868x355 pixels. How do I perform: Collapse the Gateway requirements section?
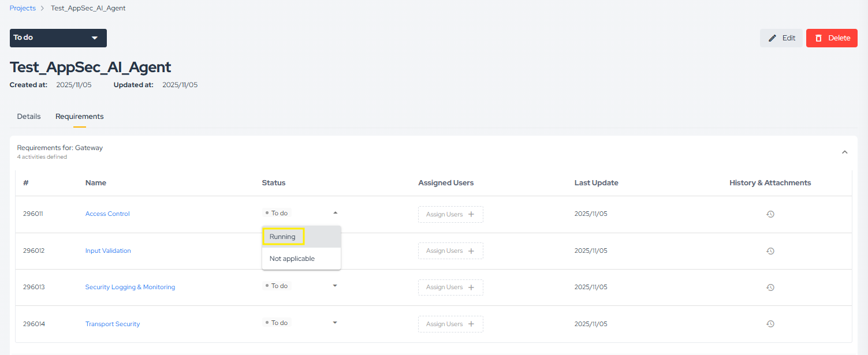[x=844, y=152]
